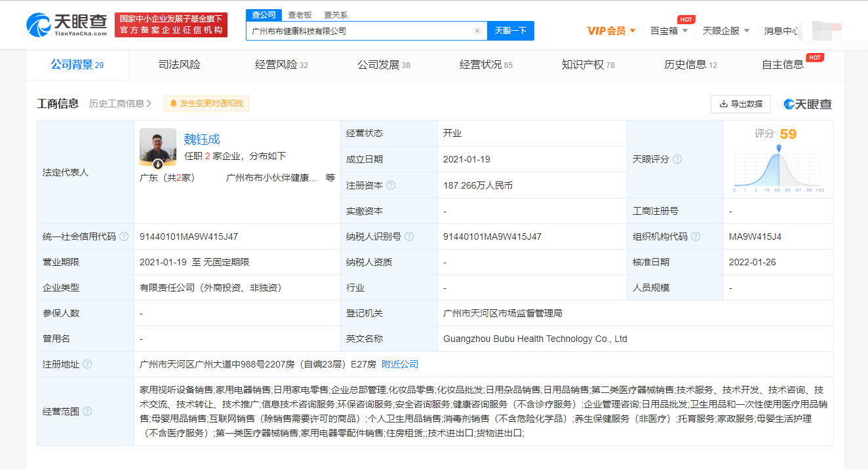The height and width of the screenshot is (469, 868).
Task: Click the download icon beside 导出数据
Action: pyautogui.click(x=724, y=103)
